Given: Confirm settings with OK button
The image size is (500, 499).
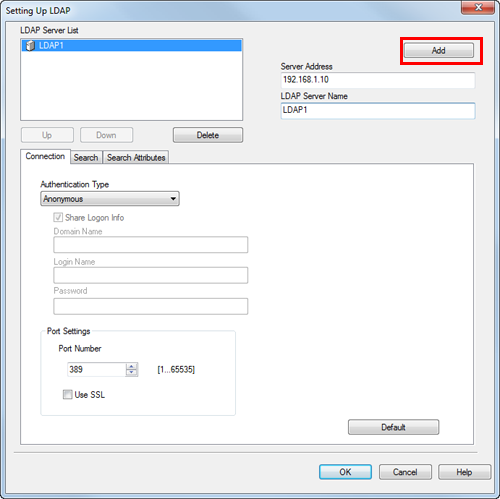Looking at the screenshot, I should [x=345, y=472].
